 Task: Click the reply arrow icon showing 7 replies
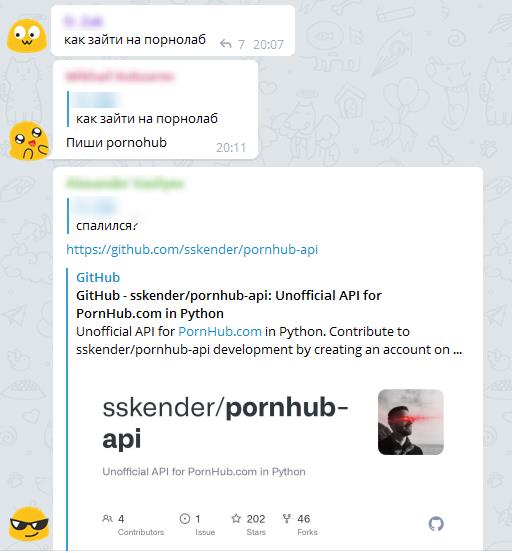pyautogui.click(x=226, y=44)
